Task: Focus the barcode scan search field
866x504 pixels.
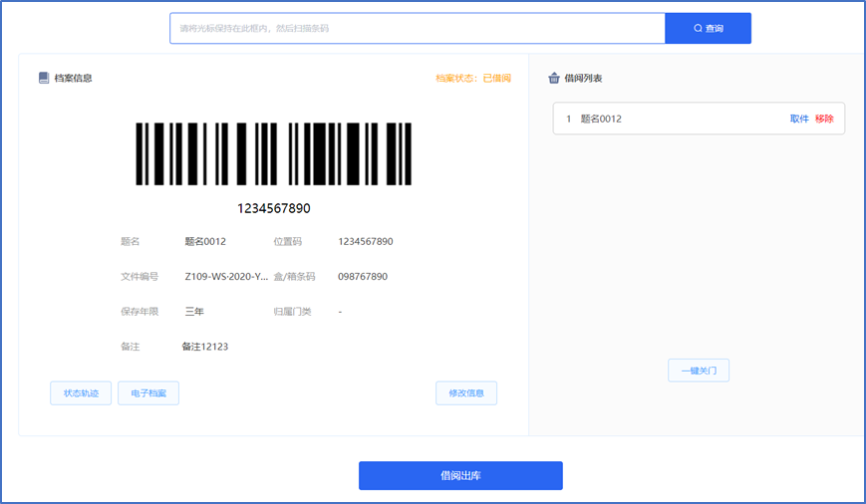Action: tap(417, 28)
